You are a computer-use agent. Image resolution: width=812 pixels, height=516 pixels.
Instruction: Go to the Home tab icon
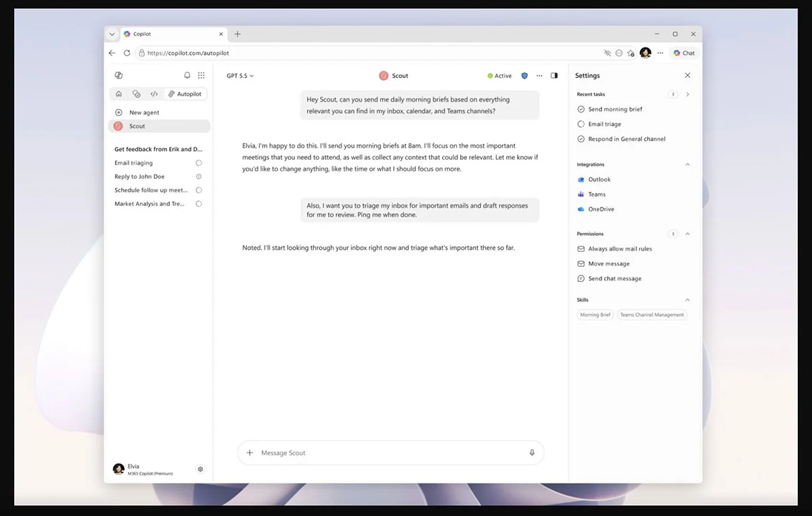click(119, 94)
